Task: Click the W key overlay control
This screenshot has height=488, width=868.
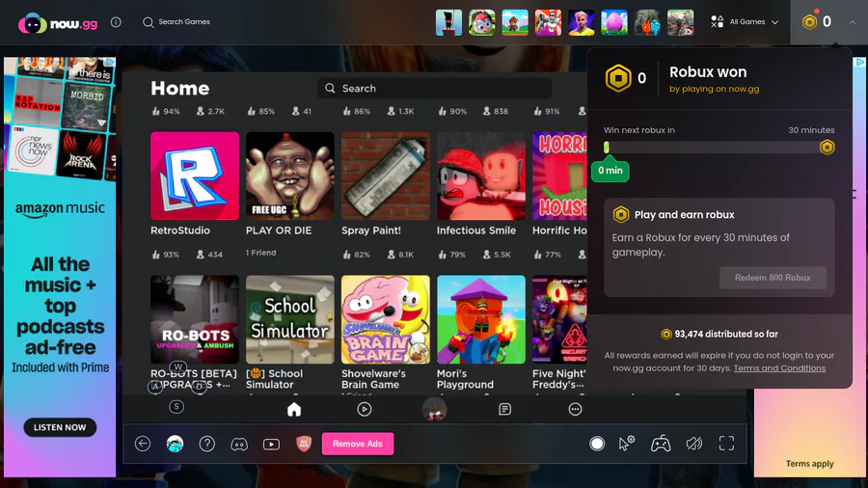Action: coord(177,366)
